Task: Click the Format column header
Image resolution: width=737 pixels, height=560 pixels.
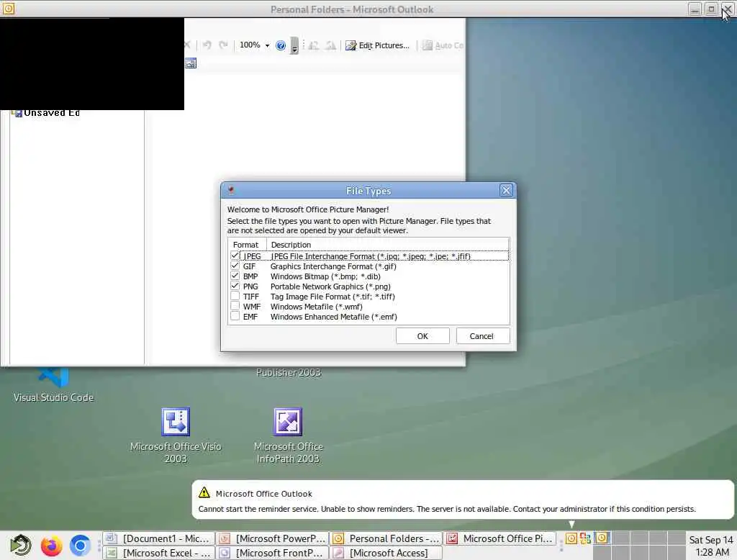Action: (x=248, y=245)
